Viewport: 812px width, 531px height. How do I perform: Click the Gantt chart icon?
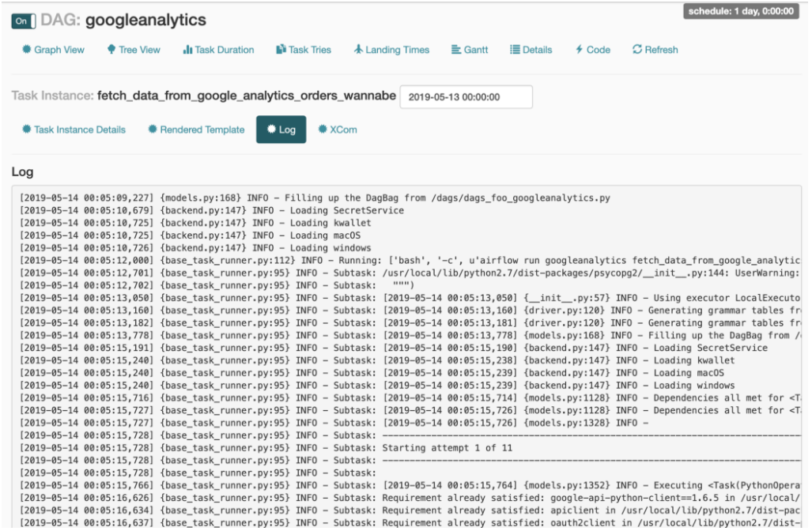pos(455,50)
